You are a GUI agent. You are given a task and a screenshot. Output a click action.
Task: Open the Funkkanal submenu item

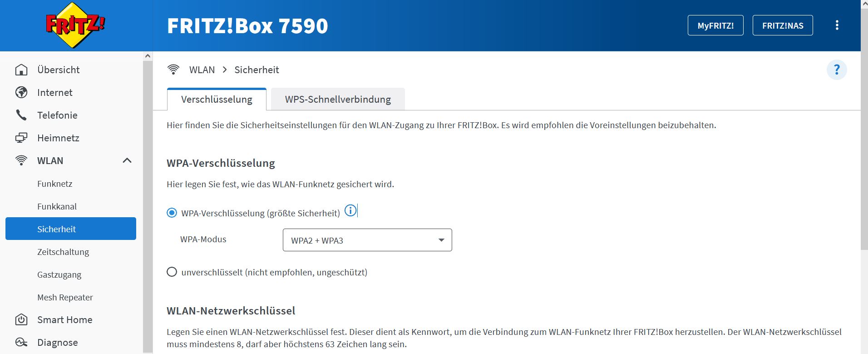57,206
